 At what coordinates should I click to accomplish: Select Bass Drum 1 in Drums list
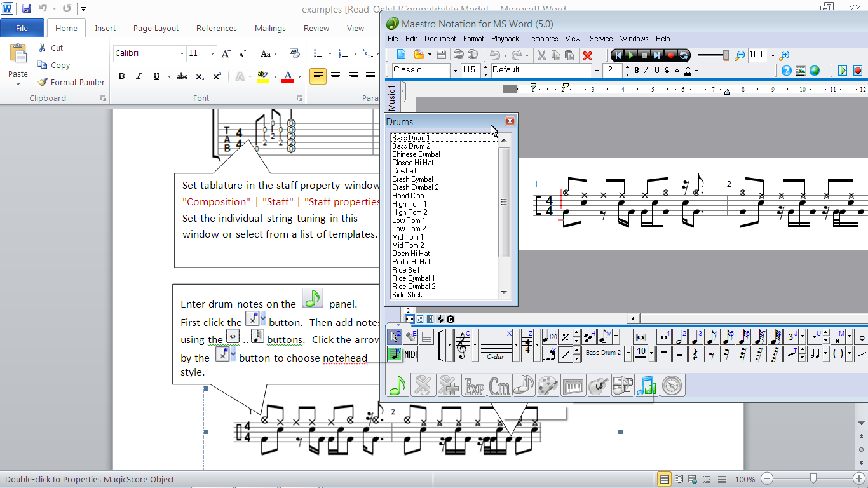point(444,138)
